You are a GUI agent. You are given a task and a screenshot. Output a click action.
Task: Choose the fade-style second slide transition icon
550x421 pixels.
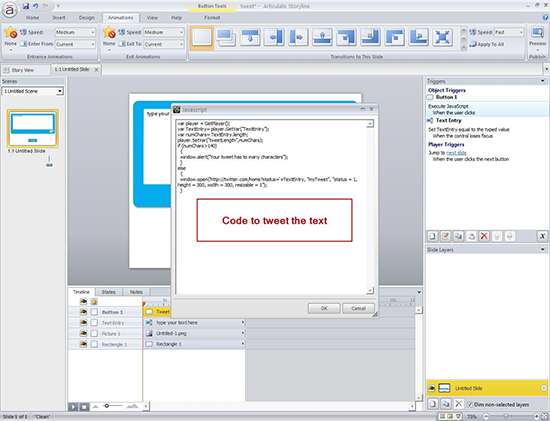226,37
